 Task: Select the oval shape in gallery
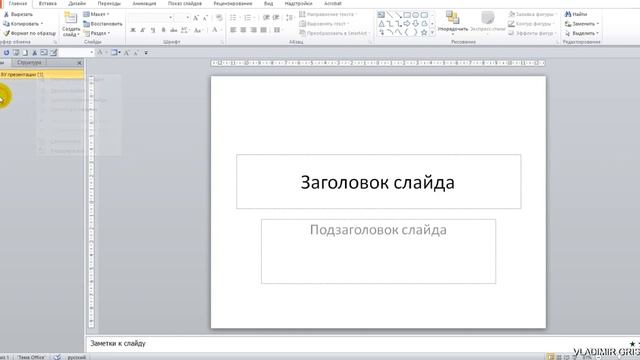[x=416, y=15]
